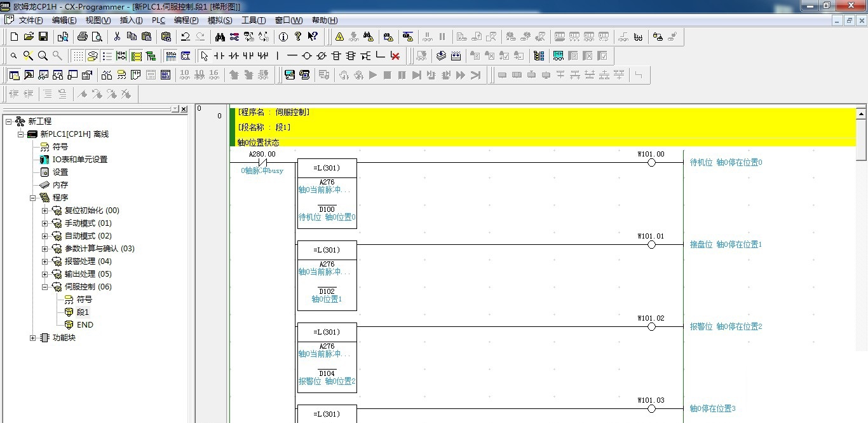This screenshot has width=868, height=423.
Task: Click the ladder view scroll up arrow
Action: pyautogui.click(x=862, y=114)
